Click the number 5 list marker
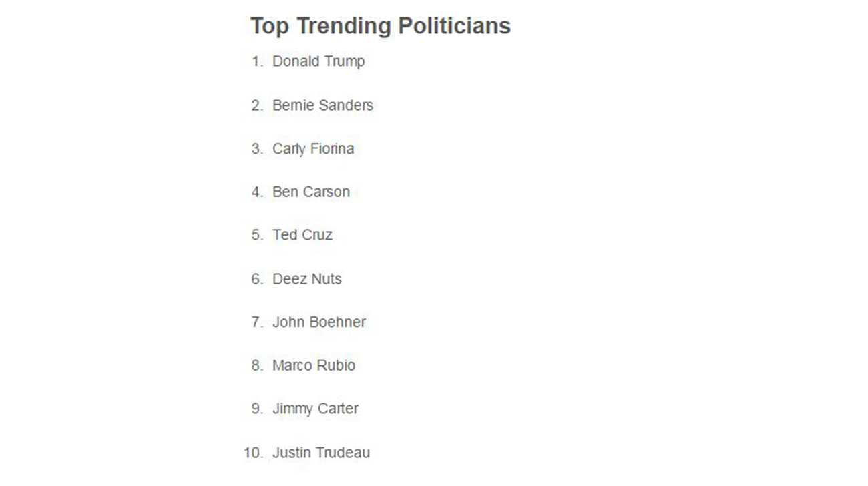Viewport: 868px width, 486px height. click(x=258, y=235)
